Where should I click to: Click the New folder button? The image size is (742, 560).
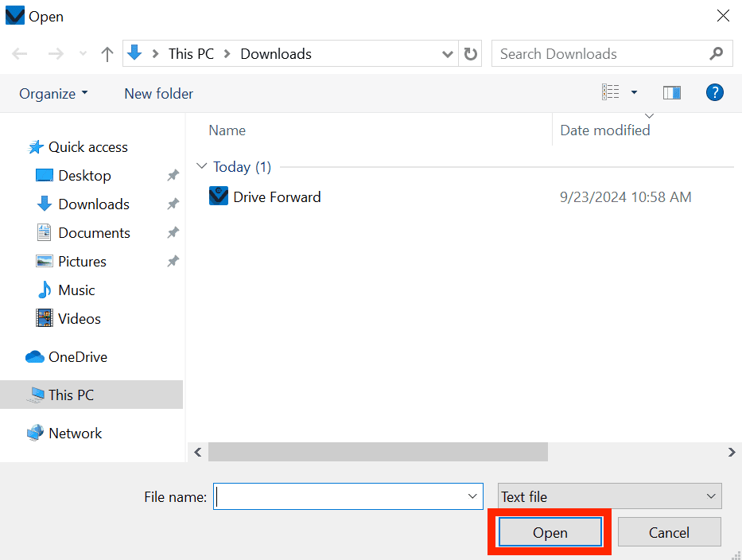158,93
